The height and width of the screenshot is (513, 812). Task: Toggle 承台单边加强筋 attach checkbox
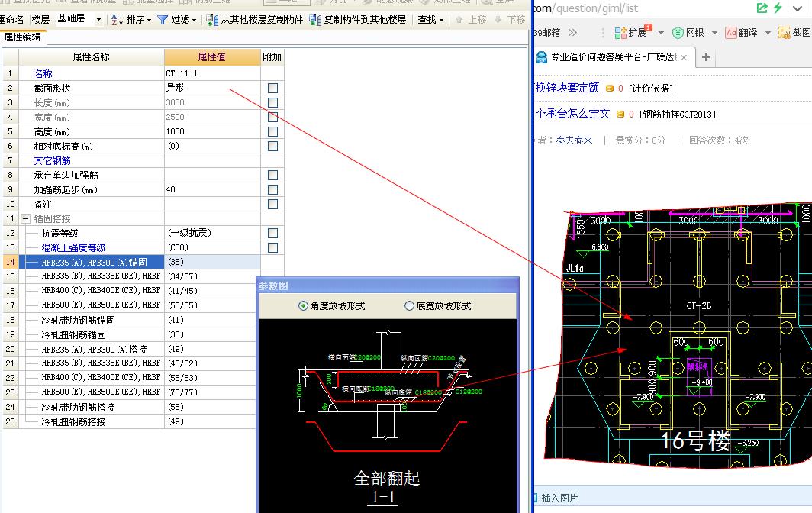pyautogui.click(x=272, y=175)
